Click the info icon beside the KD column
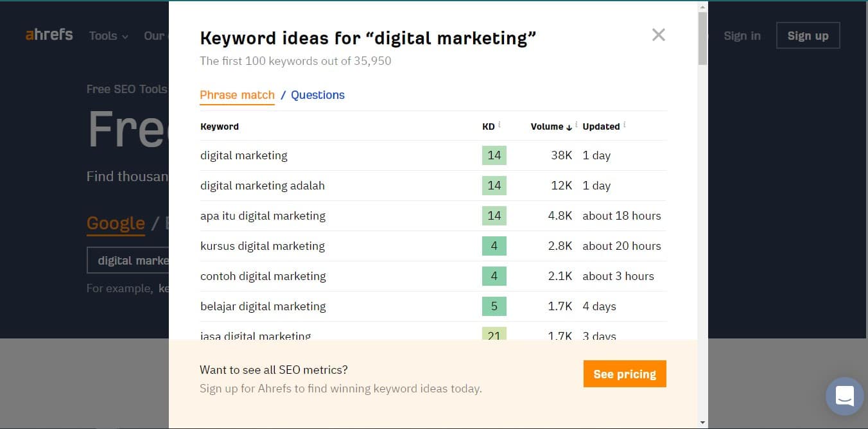 pyautogui.click(x=499, y=123)
